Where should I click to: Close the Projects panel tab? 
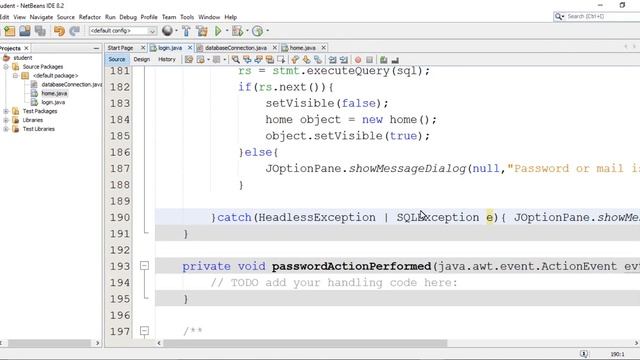coord(26,48)
